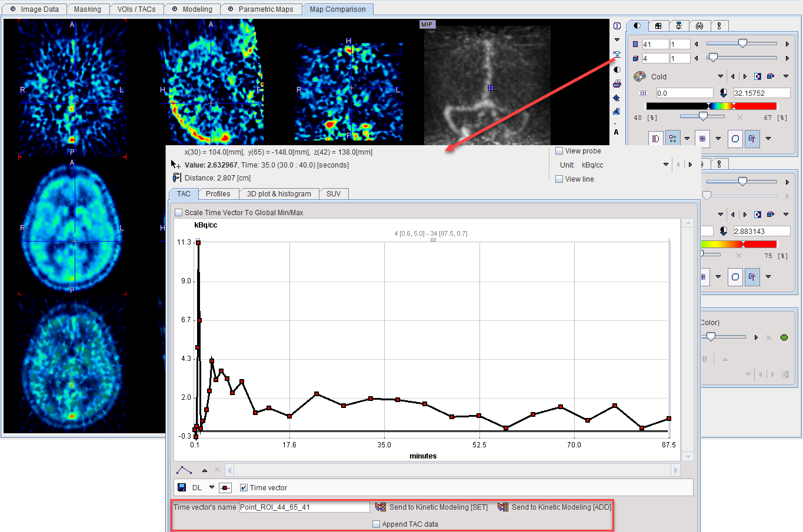Click the grid layout tab in the first panel

(x=658, y=26)
